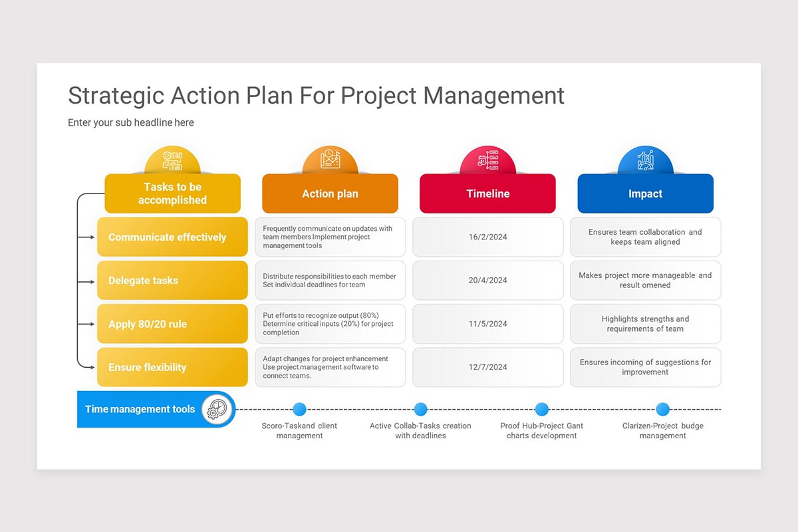Open the analytics icon above Impact
Image resolution: width=798 pixels, height=532 pixels.
coord(644,160)
